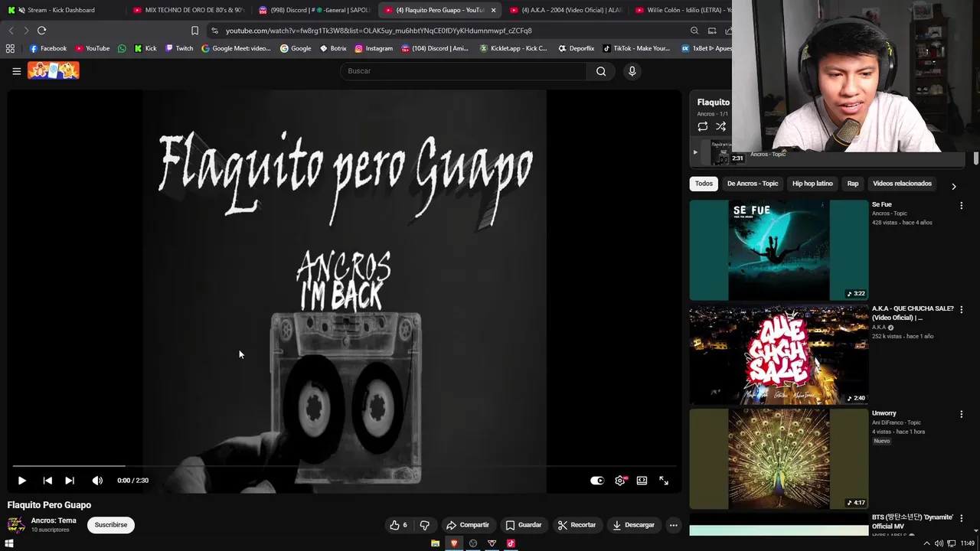Open options menu for Unworry
The width and height of the screenshot is (980, 551).
[x=962, y=414]
